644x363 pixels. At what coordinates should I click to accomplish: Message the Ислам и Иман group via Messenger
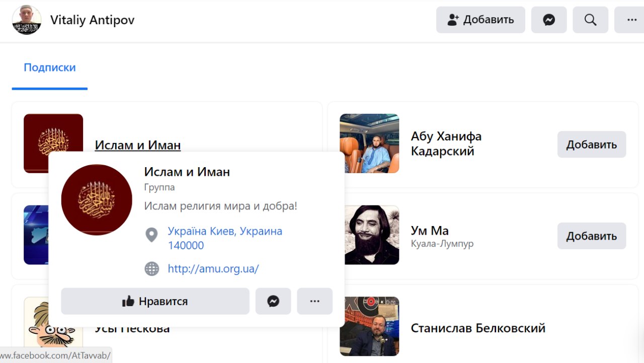[273, 301]
